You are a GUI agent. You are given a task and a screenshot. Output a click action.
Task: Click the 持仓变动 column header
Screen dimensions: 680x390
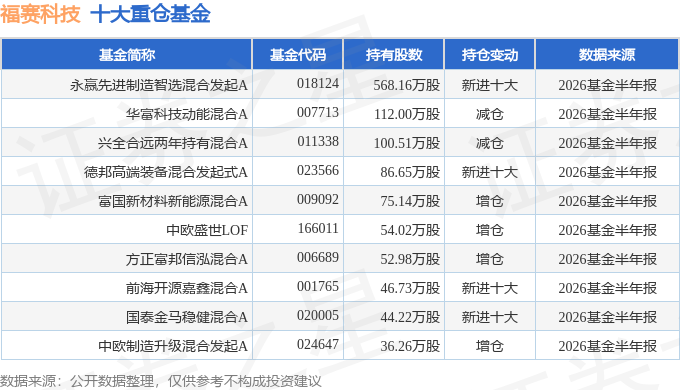coord(490,55)
